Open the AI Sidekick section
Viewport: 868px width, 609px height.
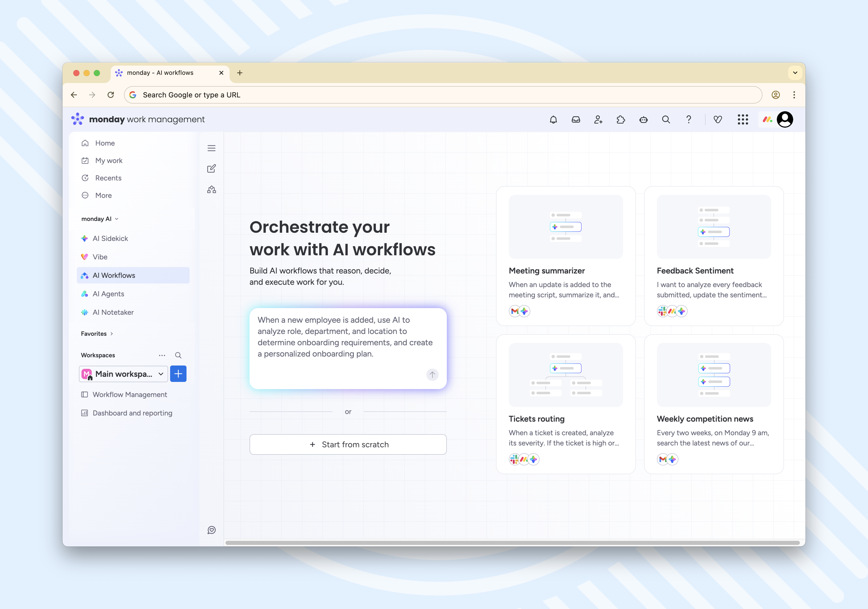[111, 238]
